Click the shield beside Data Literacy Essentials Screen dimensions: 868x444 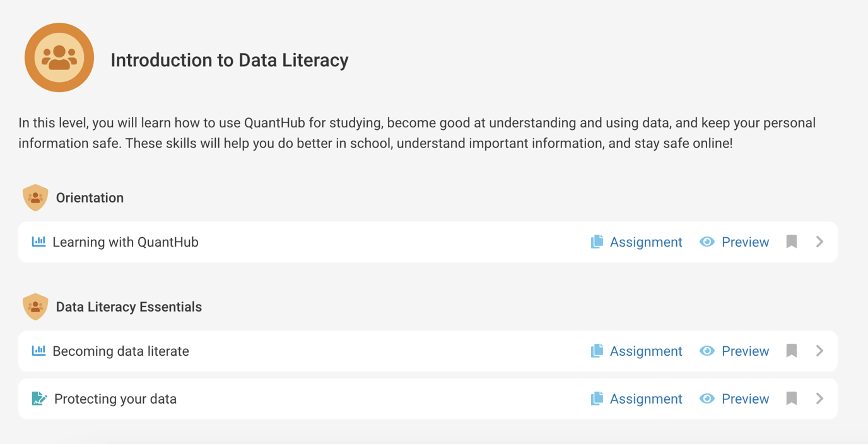[x=35, y=307]
